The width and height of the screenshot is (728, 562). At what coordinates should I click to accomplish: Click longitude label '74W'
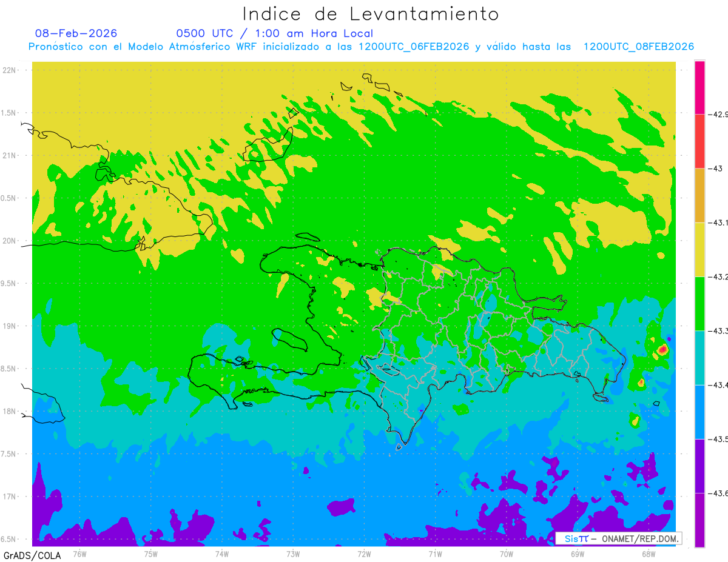click(221, 554)
